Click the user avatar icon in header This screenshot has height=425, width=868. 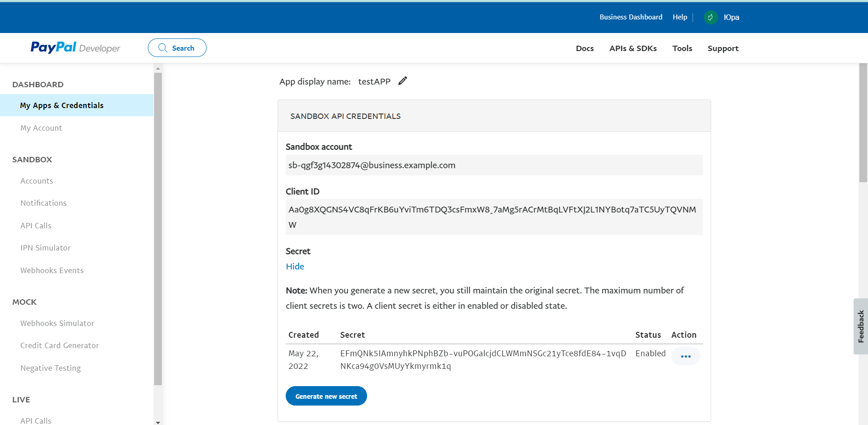click(x=710, y=17)
